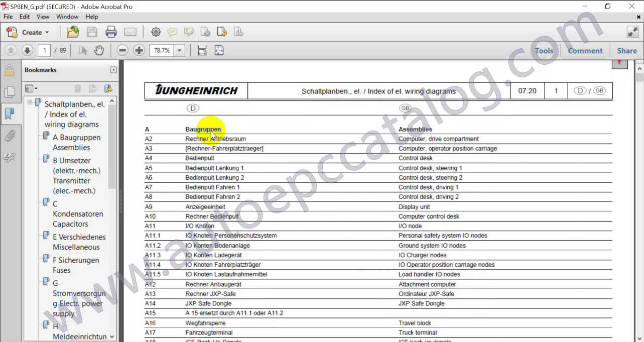Toggle fit one full page view
Viewport: 644px width, 342px height.
pyautogui.click(x=219, y=50)
